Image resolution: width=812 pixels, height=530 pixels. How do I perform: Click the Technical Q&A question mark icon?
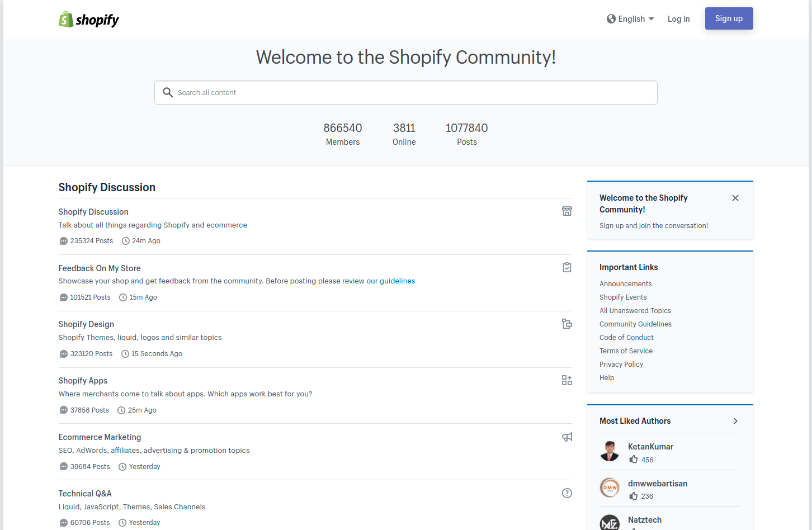coord(566,493)
